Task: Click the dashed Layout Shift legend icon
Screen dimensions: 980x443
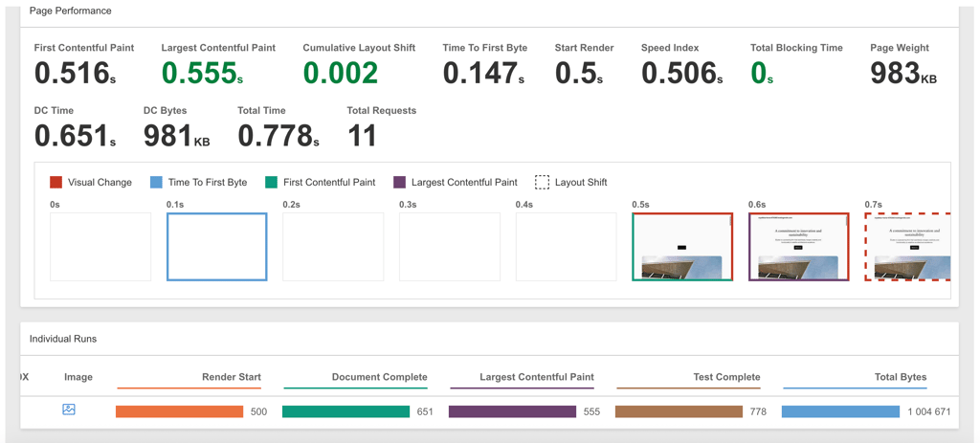Action: pos(542,183)
